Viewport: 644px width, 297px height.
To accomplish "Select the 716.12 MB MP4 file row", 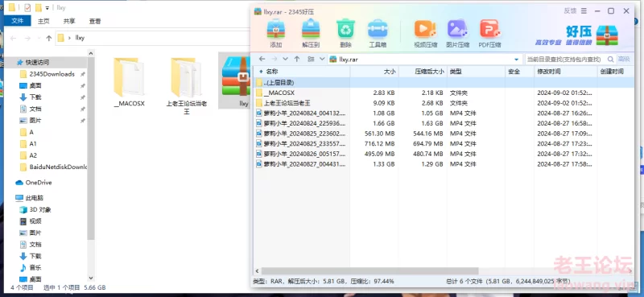I will click(444, 144).
